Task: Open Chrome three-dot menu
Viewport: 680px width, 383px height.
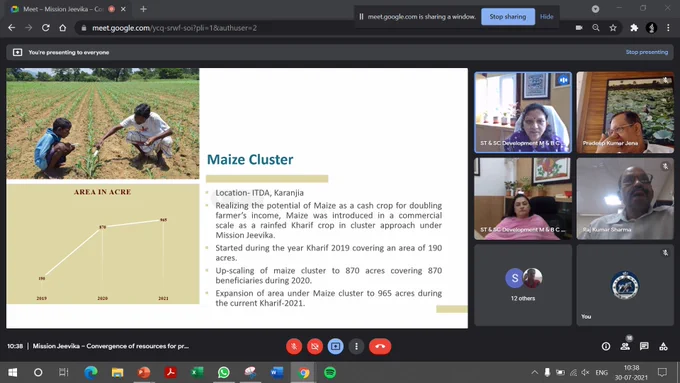Action: (668, 28)
